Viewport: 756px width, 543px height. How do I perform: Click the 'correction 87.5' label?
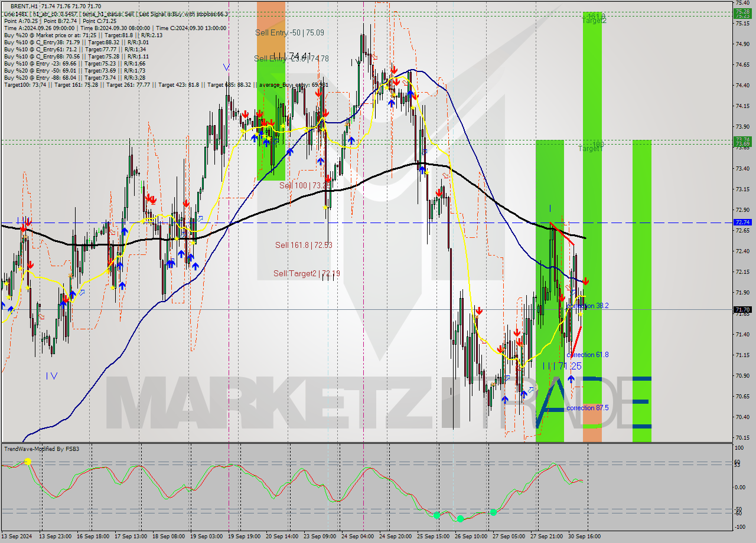(x=588, y=408)
